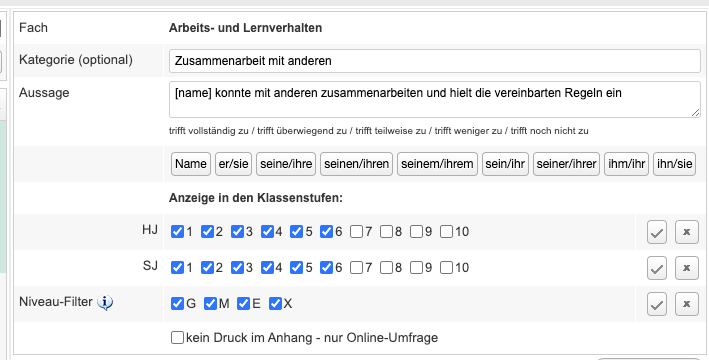Image resolution: width=709 pixels, height=360 pixels.
Task: Click the x icon in the Niveau-Filter row
Action: (686, 304)
